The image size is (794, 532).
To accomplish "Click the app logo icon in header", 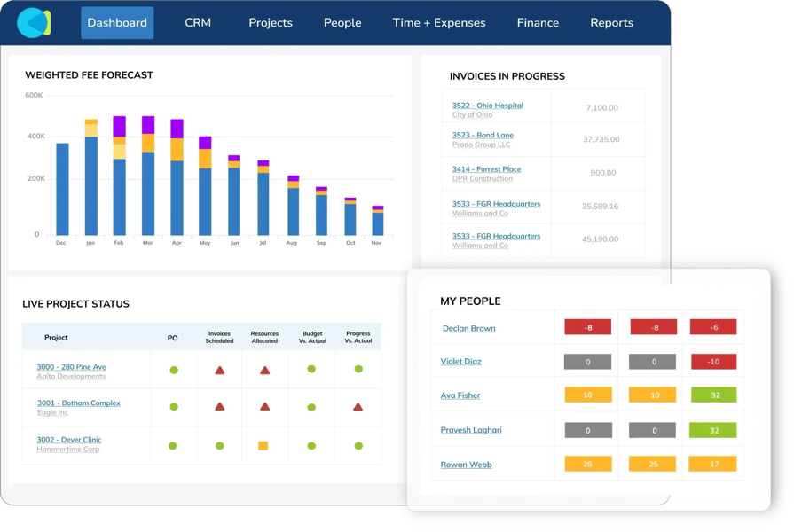I will click(34, 22).
